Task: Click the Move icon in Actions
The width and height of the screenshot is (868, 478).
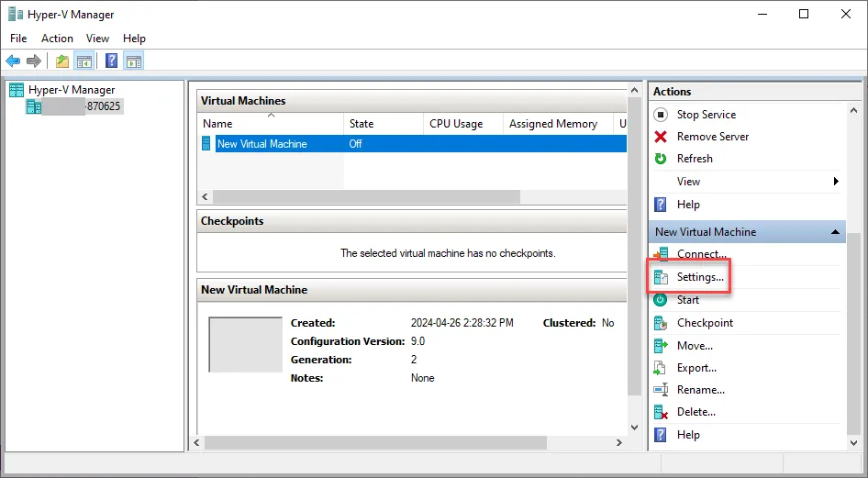Action: pyautogui.click(x=661, y=346)
